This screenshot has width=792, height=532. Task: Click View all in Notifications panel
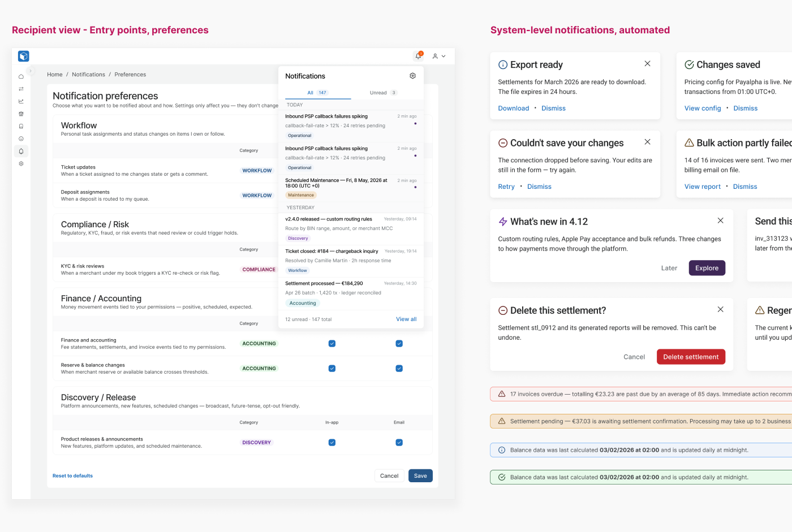tap(406, 319)
